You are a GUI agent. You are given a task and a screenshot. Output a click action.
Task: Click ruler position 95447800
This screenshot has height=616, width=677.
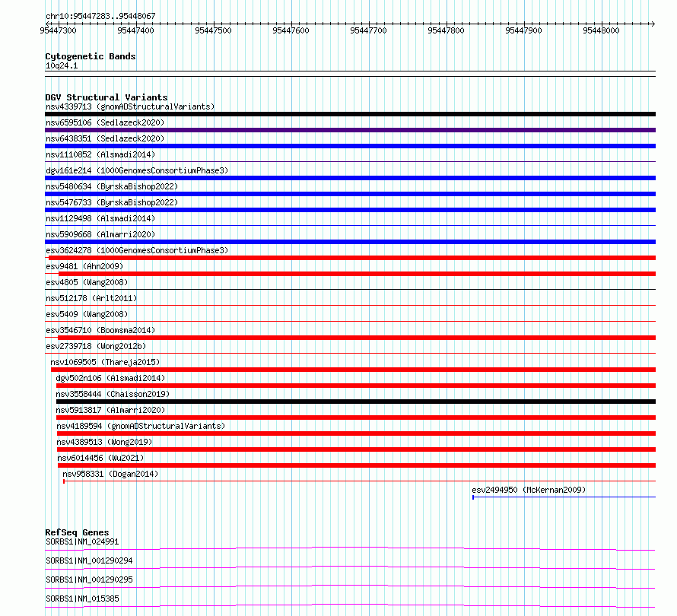click(x=446, y=30)
